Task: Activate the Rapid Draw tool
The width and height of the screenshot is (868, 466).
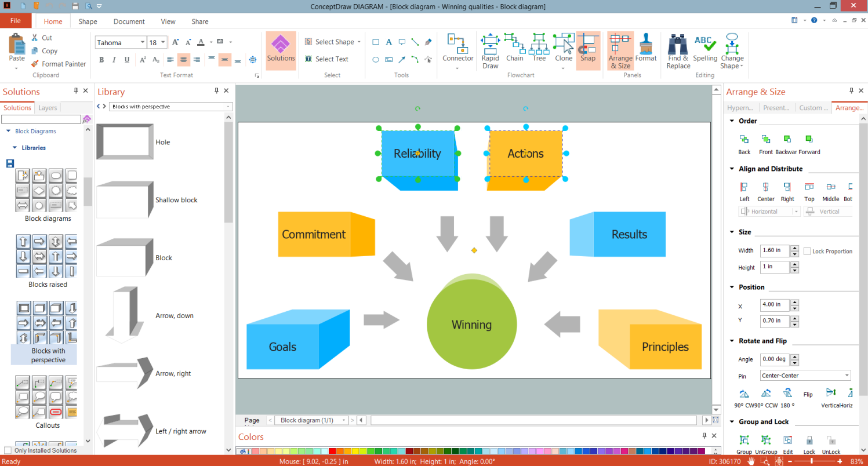Action: (x=490, y=50)
